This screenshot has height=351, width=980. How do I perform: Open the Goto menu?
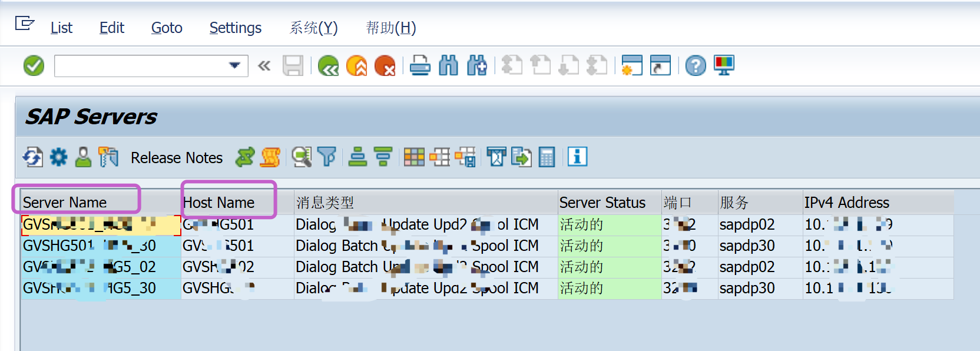(167, 28)
